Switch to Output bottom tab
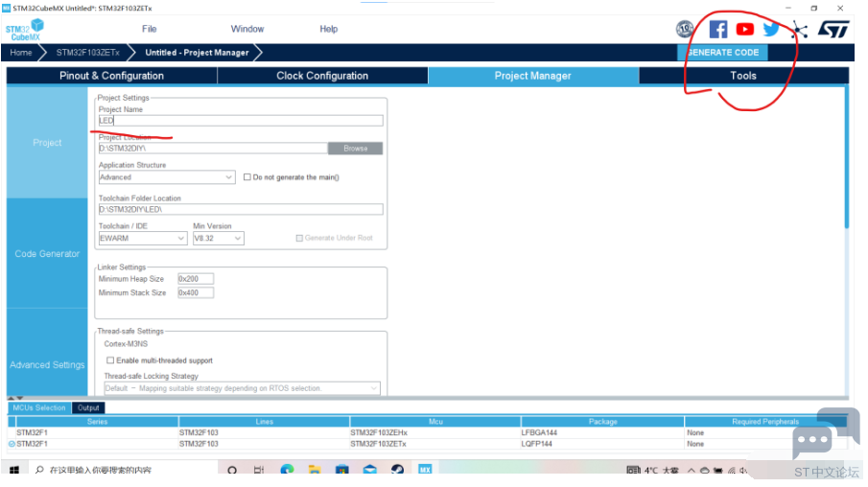 coord(88,407)
